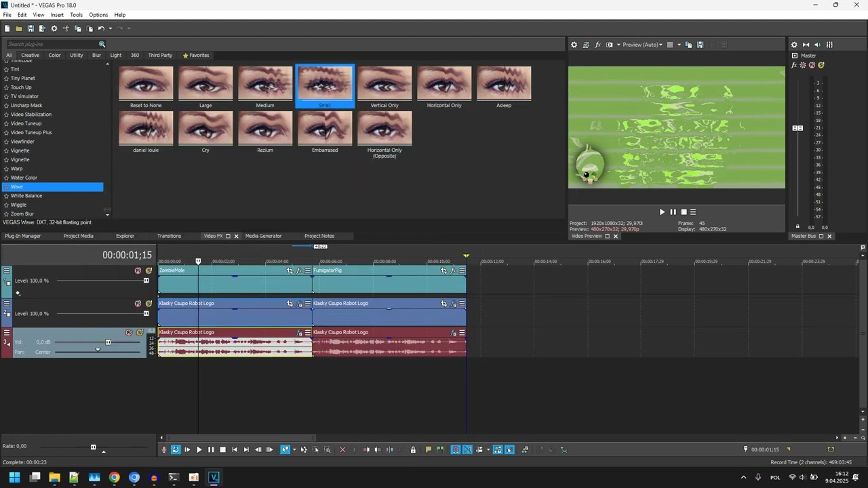
Task: Open Video Output FX in preview toolbar
Action: coord(597,45)
